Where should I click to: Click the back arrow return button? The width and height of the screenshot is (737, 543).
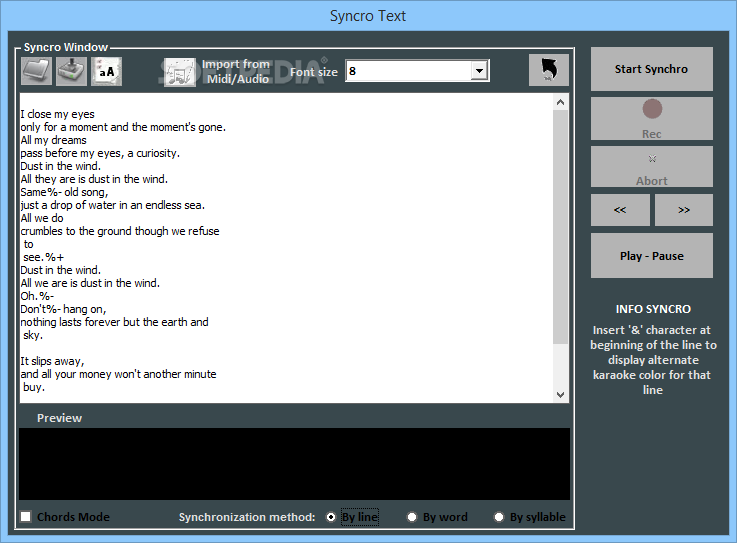[x=549, y=70]
